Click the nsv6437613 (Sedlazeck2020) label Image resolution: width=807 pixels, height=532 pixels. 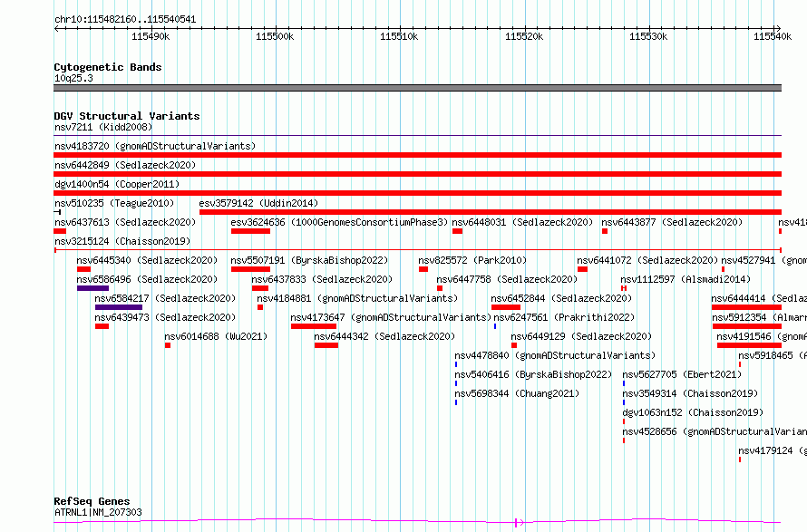pos(125,222)
